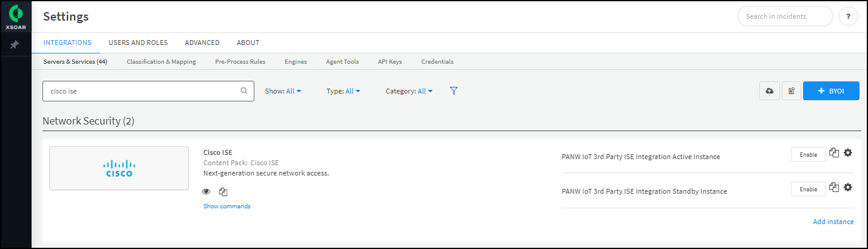Open the funnel filter icon
Viewport: 868px width, 249px height.
click(453, 91)
